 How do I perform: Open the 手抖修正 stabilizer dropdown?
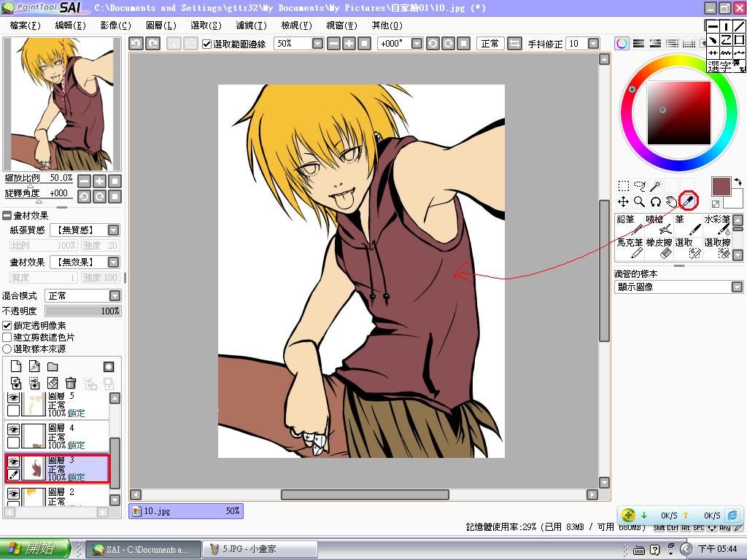click(593, 44)
